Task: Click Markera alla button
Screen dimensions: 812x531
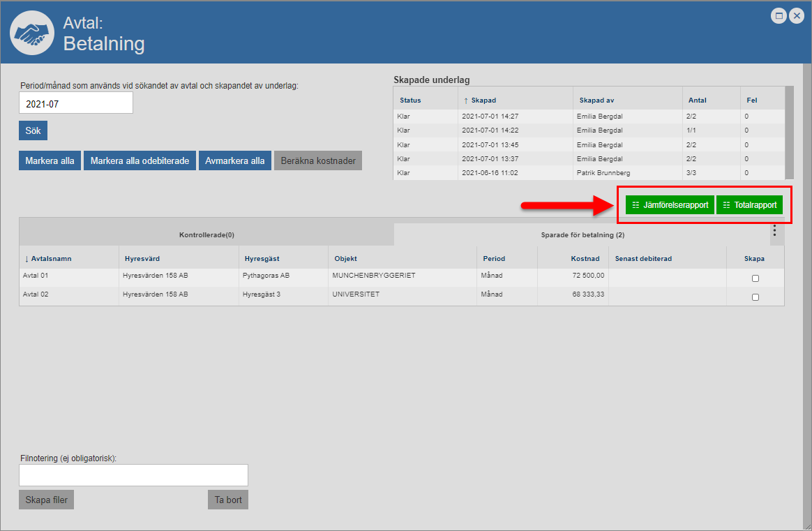Action: [x=50, y=160]
